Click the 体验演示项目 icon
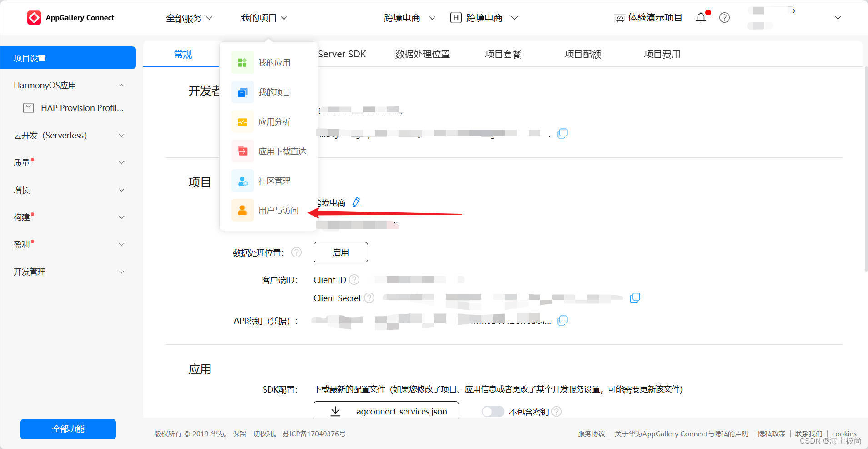The height and width of the screenshot is (449, 868). (x=619, y=18)
